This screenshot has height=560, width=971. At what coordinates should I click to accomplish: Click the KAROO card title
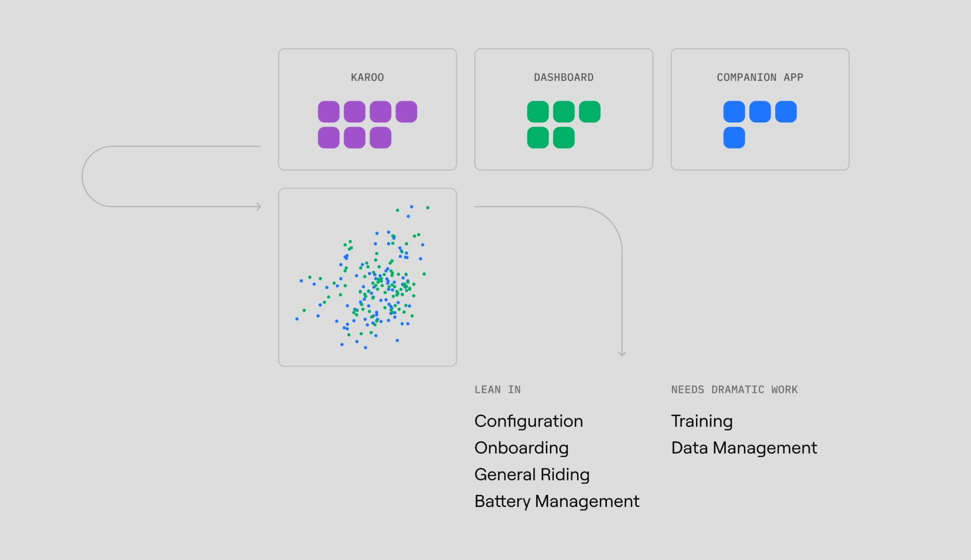point(367,77)
